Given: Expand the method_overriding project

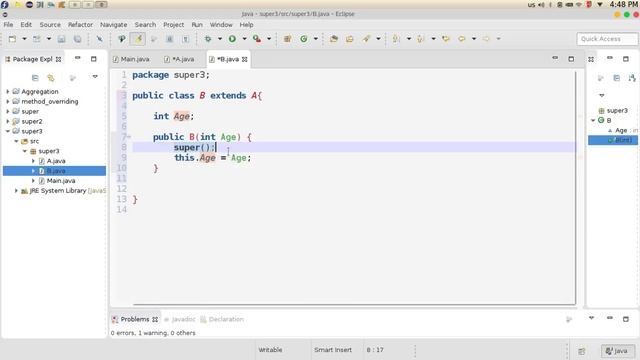Looking at the screenshot, I should (x=8, y=101).
